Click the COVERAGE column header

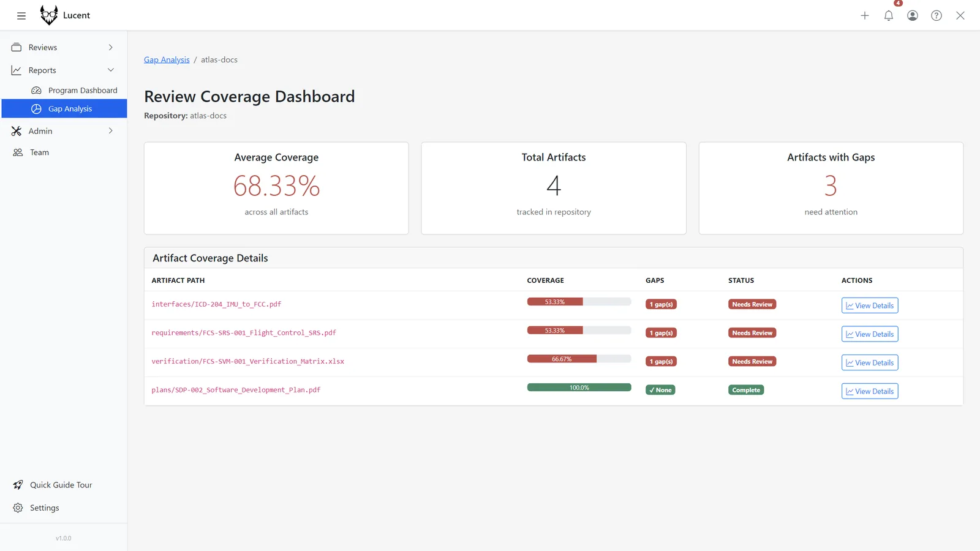point(545,280)
